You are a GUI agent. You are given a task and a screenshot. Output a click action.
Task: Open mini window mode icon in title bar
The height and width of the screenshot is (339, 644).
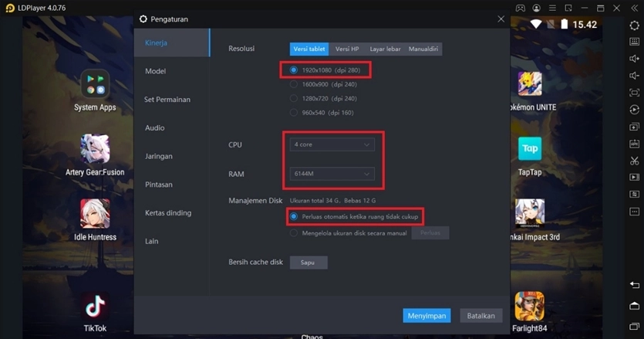pyautogui.click(x=568, y=8)
